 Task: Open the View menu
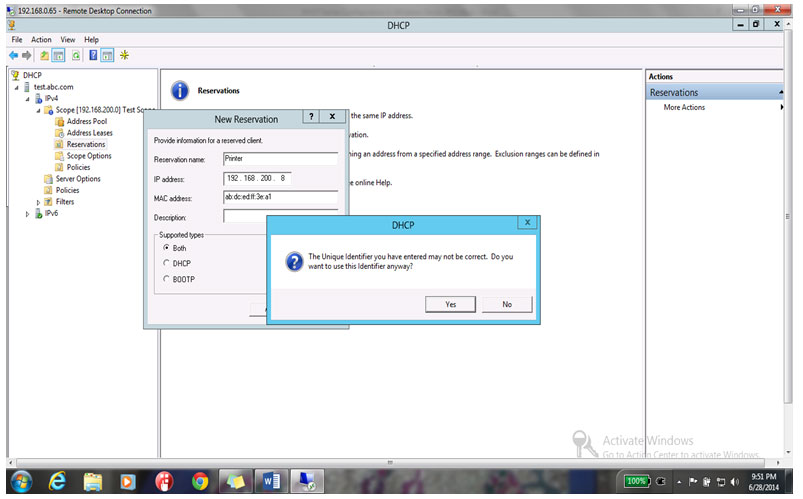click(68, 39)
